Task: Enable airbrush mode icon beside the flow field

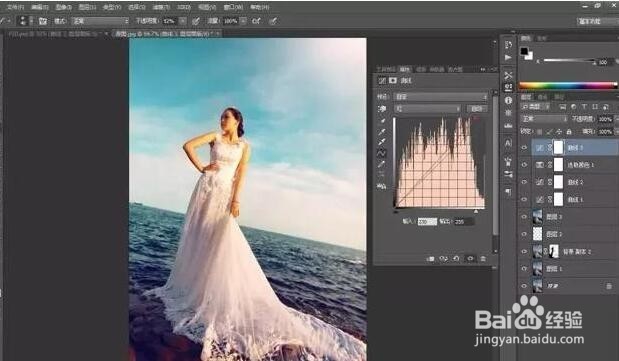Action: pos(256,21)
